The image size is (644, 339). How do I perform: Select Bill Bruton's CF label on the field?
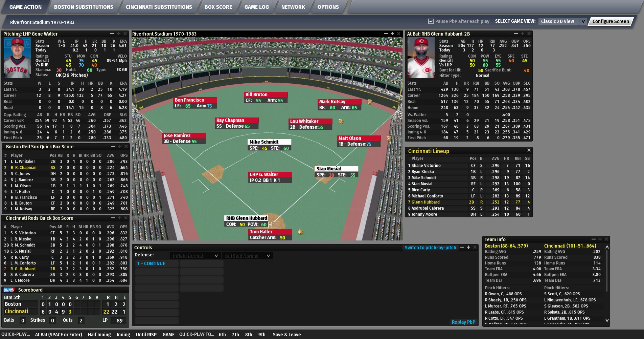coord(266,98)
